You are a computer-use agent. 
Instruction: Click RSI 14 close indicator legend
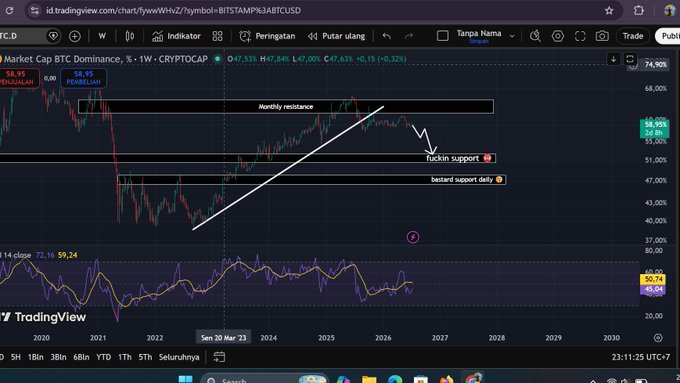click(x=16, y=255)
